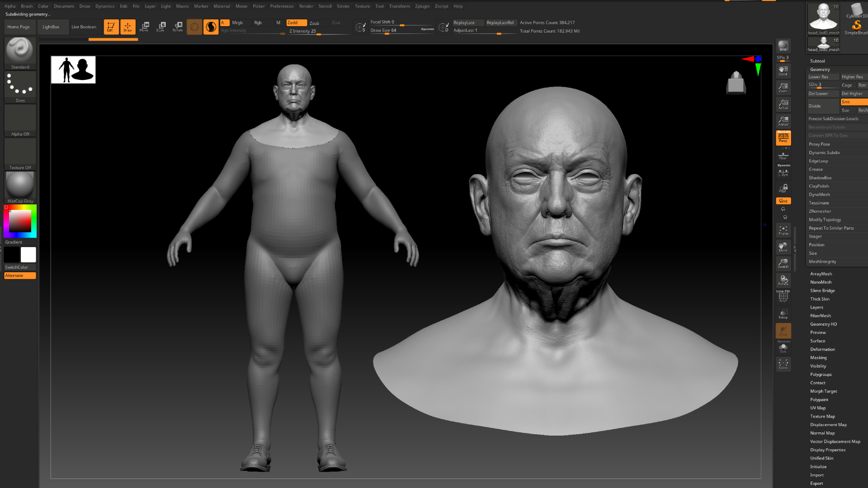
Task: Open the Transform menu
Action: [399, 6]
